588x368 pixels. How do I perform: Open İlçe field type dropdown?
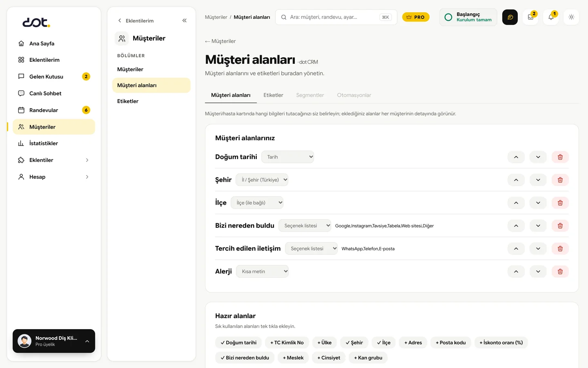click(257, 203)
